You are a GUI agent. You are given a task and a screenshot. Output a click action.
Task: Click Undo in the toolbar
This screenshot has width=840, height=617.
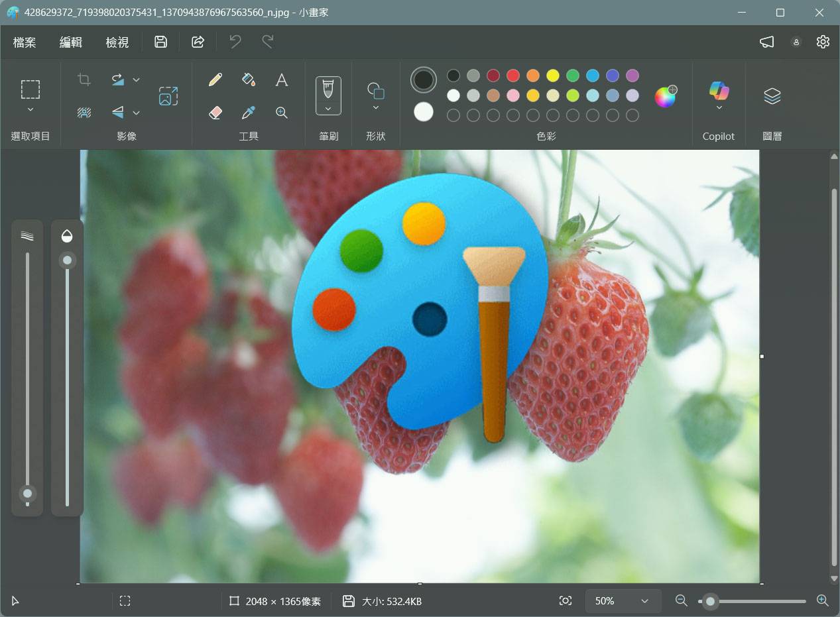click(235, 41)
